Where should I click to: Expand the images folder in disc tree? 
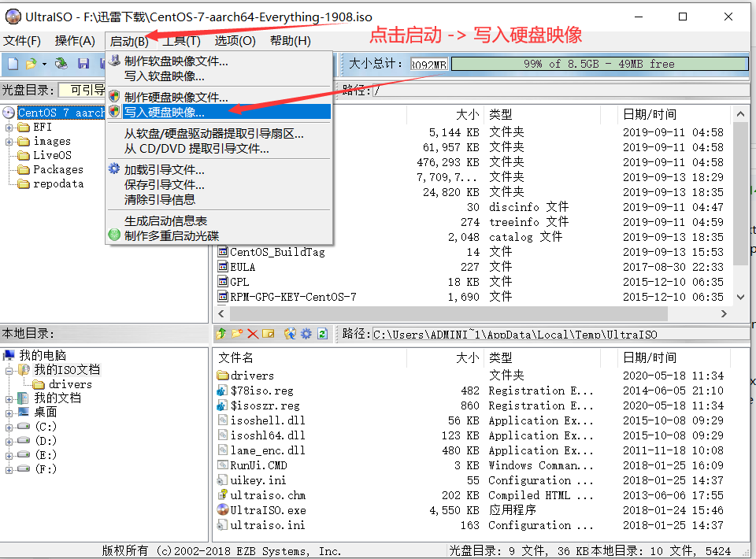click(x=9, y=142)
